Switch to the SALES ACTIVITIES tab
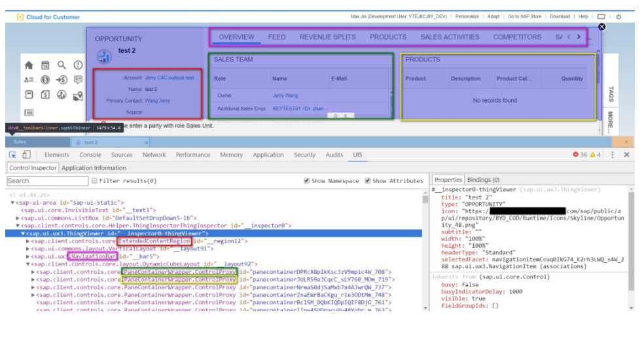 [x=450, y=37]
